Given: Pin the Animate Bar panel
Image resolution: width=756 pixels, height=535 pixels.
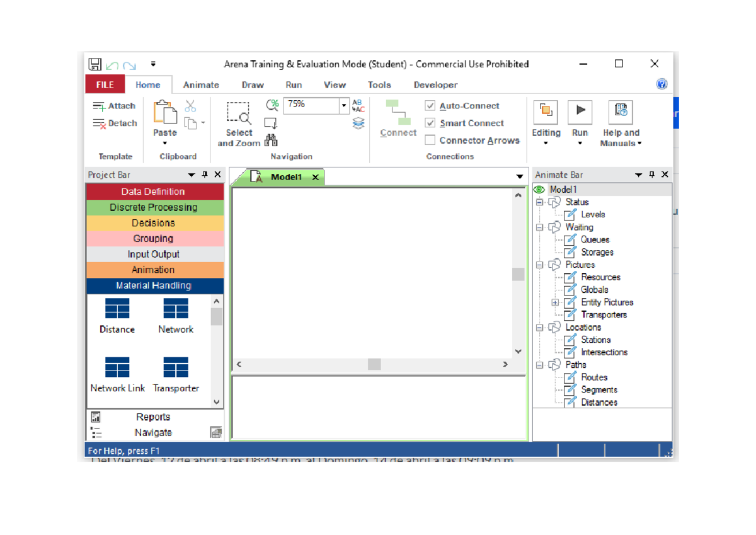Looking at the screenshot, I should pos(651,175).
